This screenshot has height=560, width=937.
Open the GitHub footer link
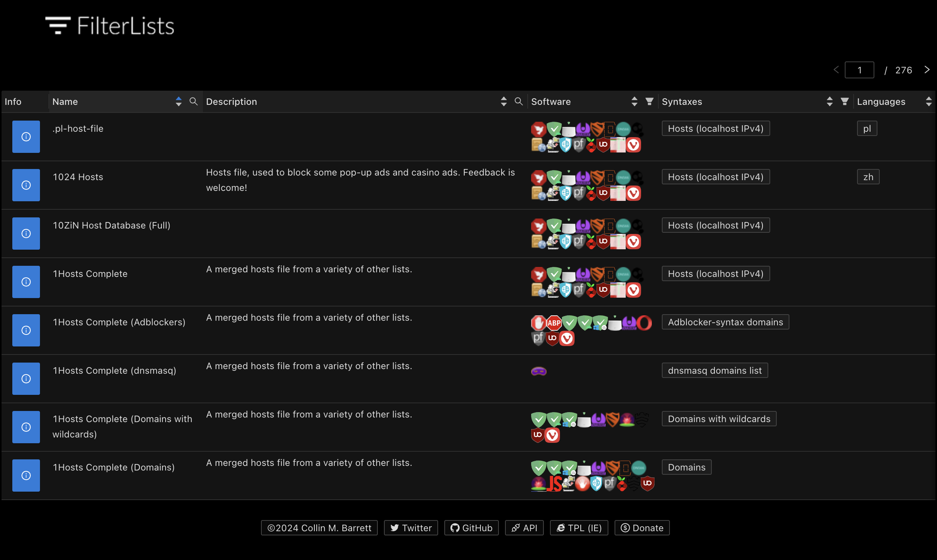click(x=472, y=528)
